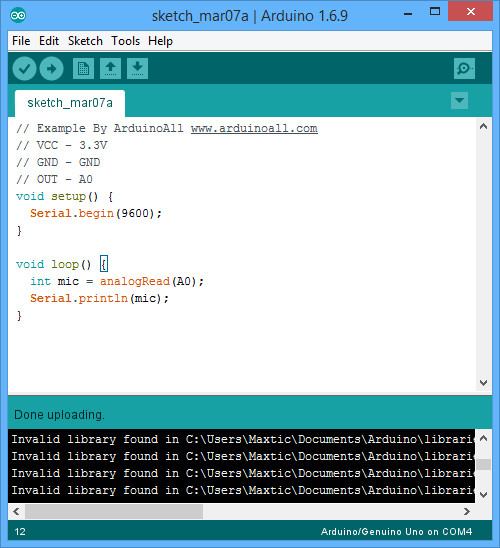Screen dimensions: 500x548
Task: Open the File menu
Action: coord(21,41)
